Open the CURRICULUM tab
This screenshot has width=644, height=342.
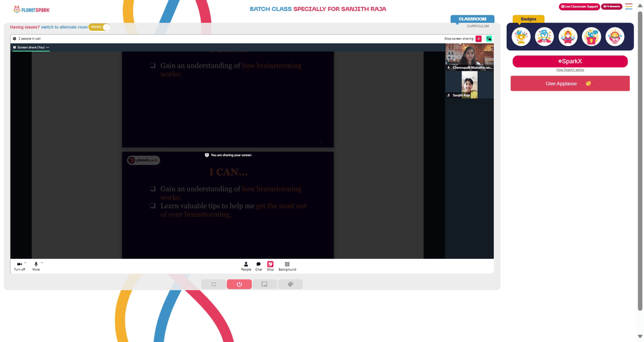478,26
